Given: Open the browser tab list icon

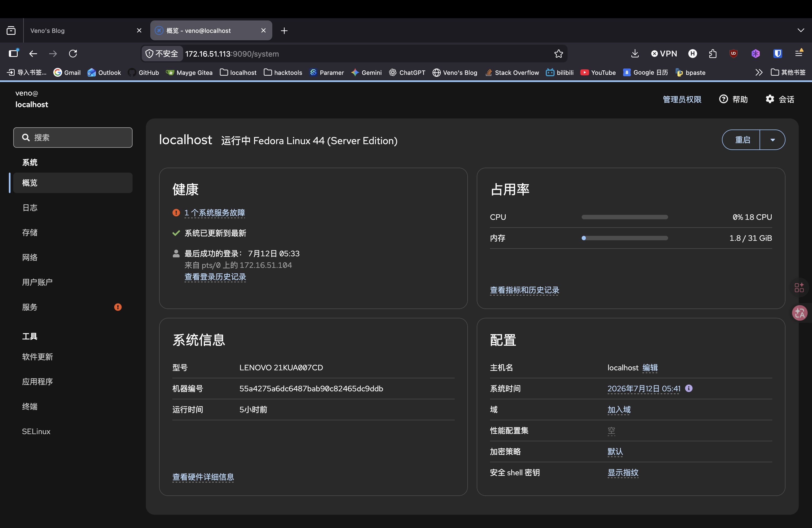Looking at the screenshot, I should pyautogui.click(x=11, y=31).
